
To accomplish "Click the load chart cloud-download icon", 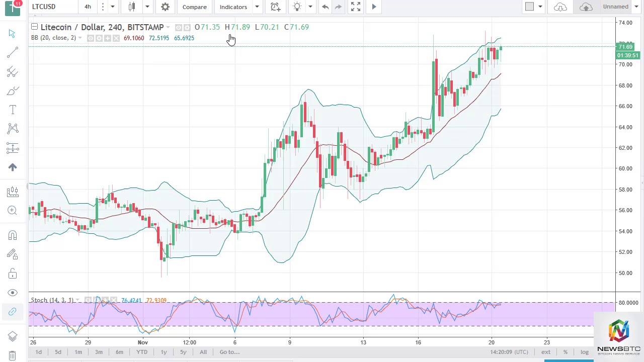I will pyautogui.click(x=560, y=7).
